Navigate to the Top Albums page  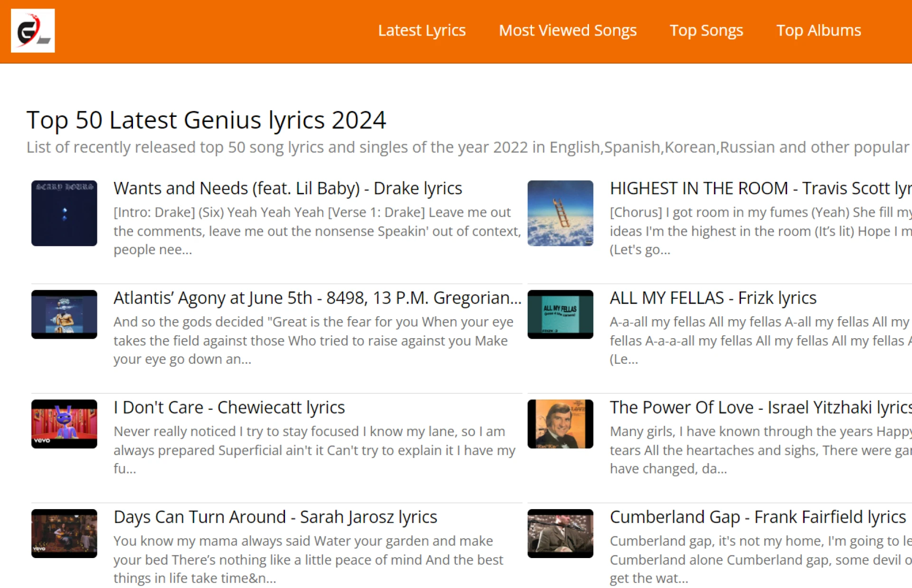coord(818,30)
